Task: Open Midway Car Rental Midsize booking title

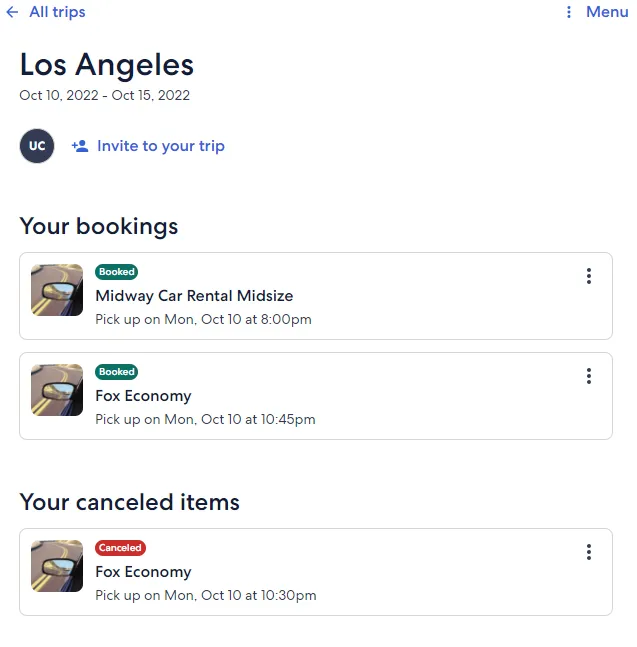Action: [194, 296]
